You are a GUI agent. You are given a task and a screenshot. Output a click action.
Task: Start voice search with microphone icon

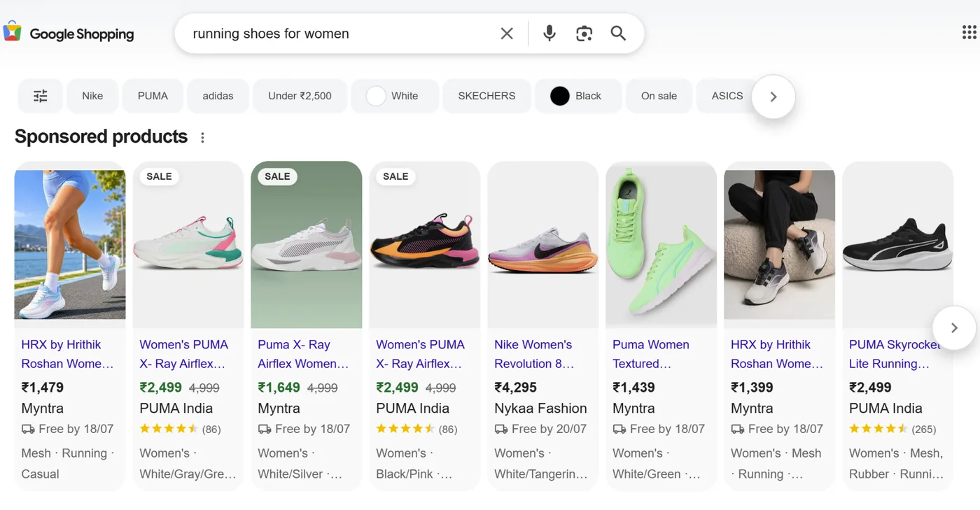click(549, 34)
